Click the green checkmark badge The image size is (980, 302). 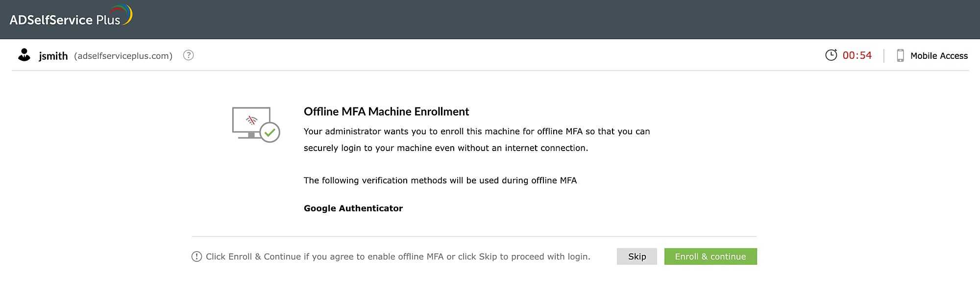tap(269, 132)
